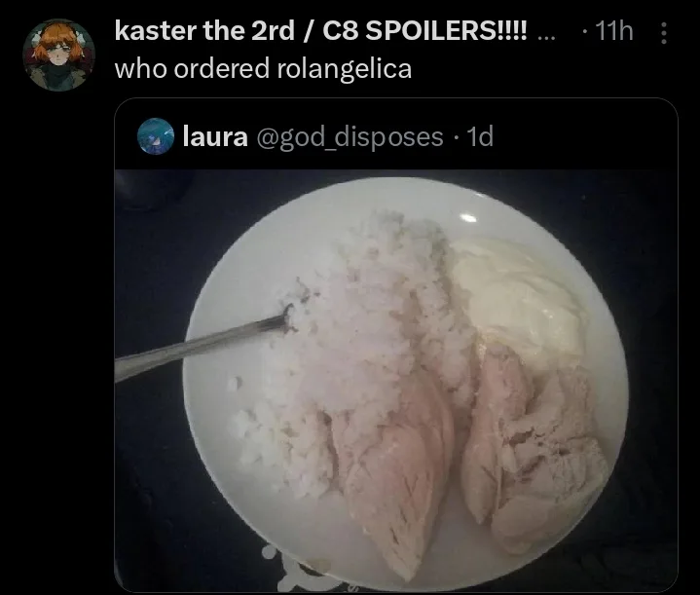Viewport: 700px width, 595px height.
Task: Open the three-dot more options menu
Action: 663,33
